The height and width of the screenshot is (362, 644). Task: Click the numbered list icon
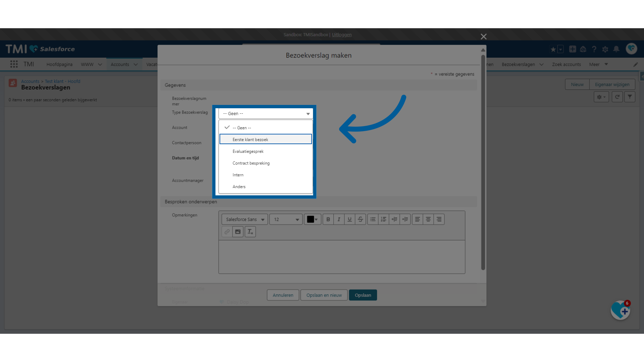[383, 219]
